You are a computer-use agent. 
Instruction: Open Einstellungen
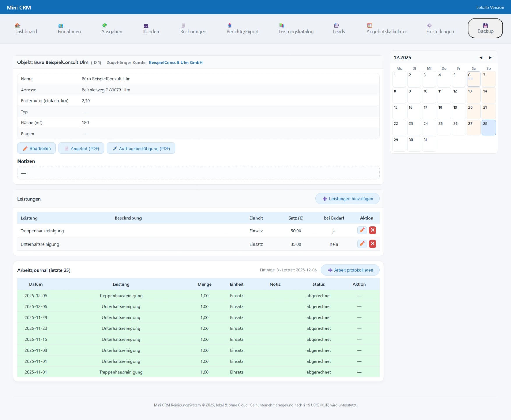(440, 29)
